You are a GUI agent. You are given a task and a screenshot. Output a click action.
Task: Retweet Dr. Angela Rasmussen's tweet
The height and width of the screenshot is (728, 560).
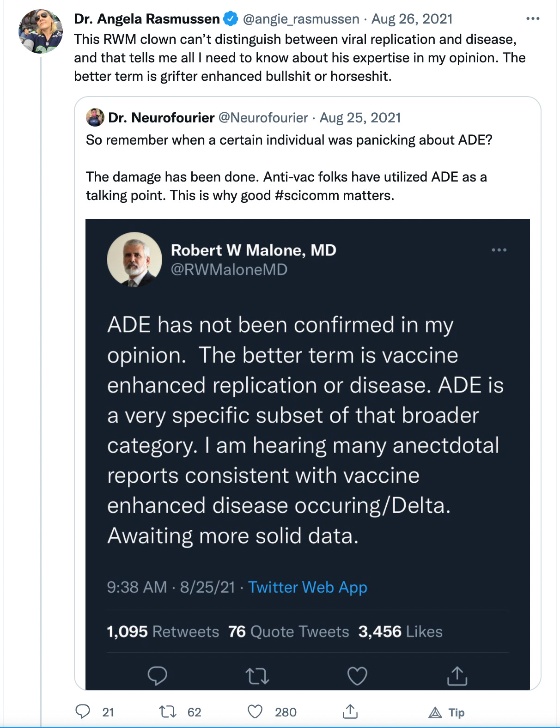coord(168,711)
